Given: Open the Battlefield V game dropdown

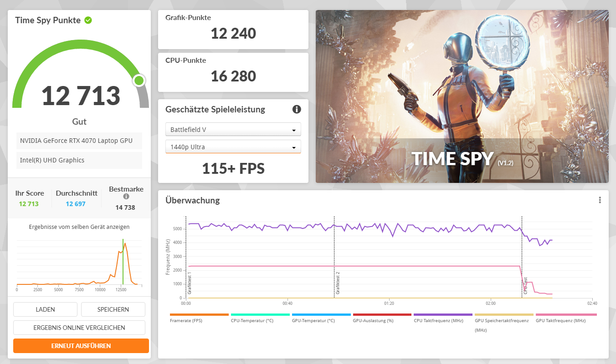Looking at the screenshot, I should click(x=233, y=130).
